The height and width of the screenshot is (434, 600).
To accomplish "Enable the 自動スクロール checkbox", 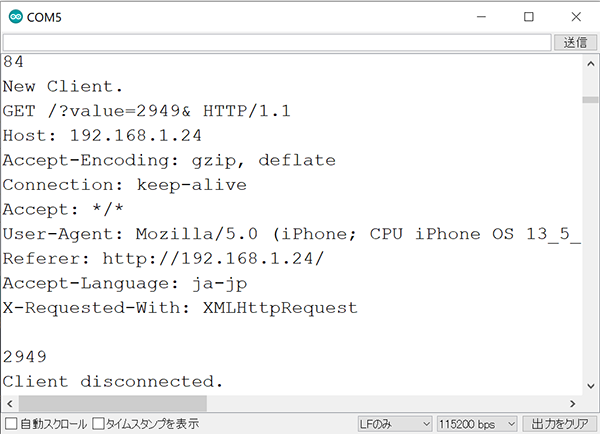I will 11,424.
